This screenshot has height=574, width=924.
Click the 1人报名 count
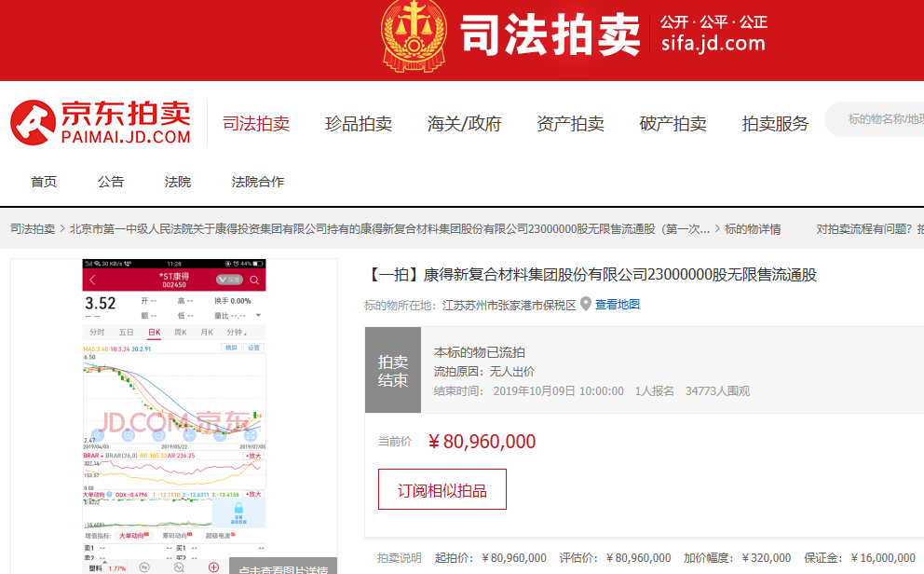(655, 390)
